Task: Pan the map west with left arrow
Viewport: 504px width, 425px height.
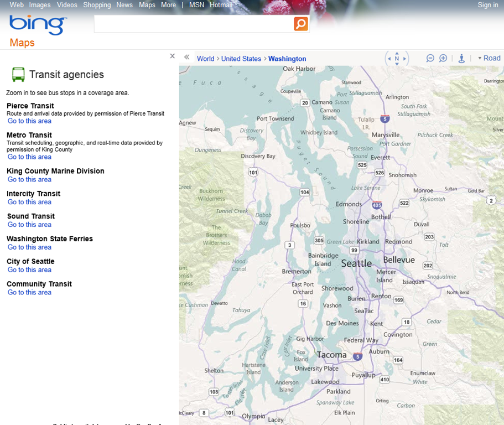Action: pyautogui.click(x=389, y=59)
